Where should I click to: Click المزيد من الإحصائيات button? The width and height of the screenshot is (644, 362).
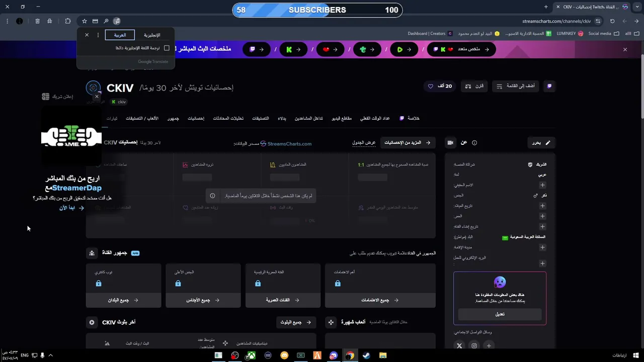click(408, 143)
